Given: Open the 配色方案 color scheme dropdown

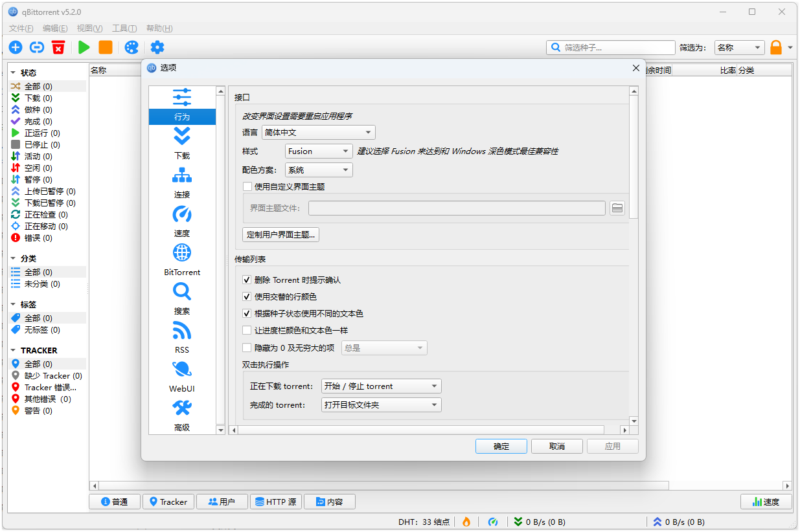Looking at the screenshot, I should (x=319, y=170).
